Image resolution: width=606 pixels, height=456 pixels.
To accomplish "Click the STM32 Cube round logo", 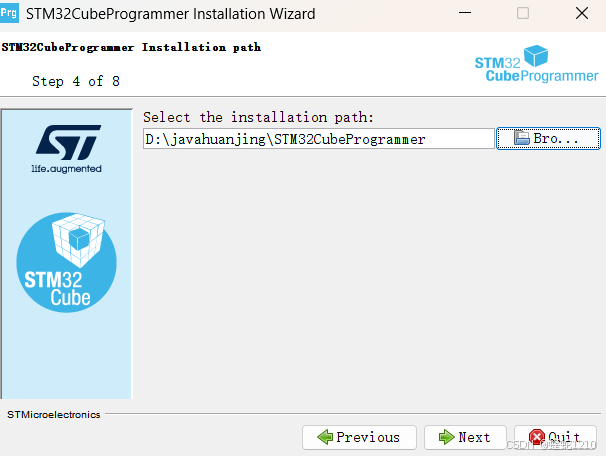I will pos(66,262).
